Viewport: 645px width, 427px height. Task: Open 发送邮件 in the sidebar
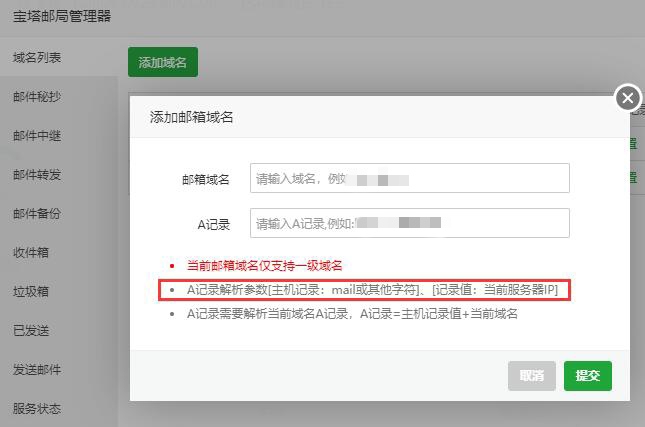coord(38,370)
